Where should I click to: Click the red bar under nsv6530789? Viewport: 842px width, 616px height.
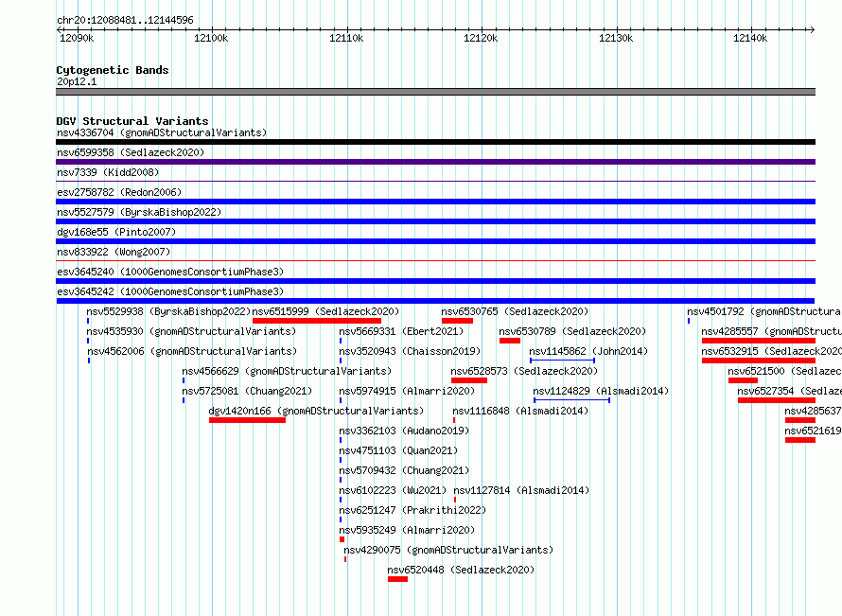[x=510, y=341]
